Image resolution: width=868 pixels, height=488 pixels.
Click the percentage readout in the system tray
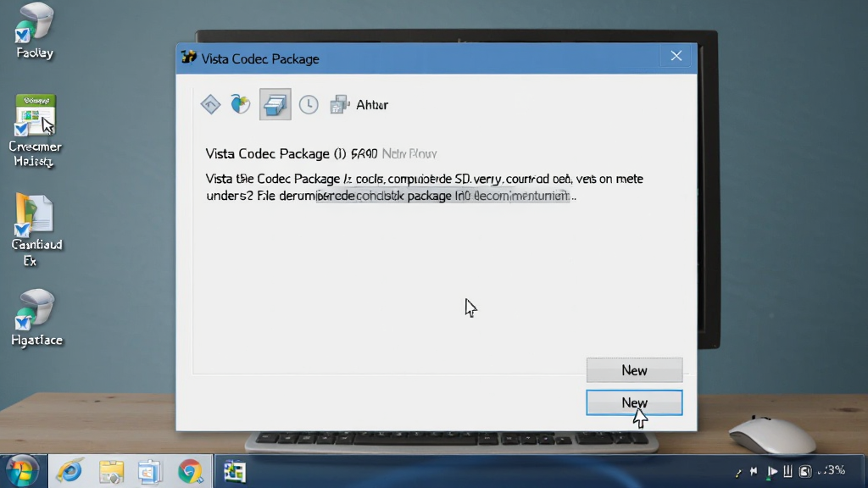pyautogui.click(x=833, y=470)
